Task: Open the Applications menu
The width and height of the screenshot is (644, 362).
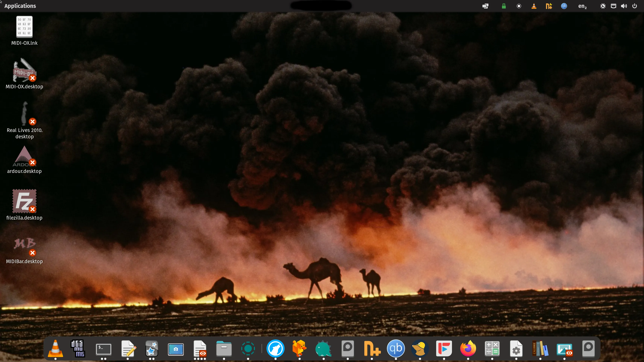Action: click(20, 6)
